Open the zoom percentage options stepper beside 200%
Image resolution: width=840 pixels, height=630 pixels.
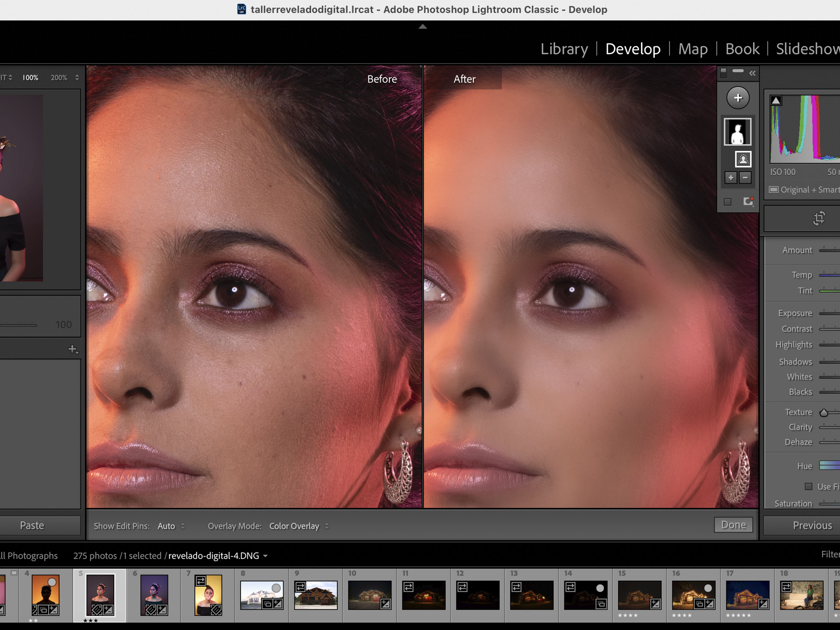click(x=77, y=77)
